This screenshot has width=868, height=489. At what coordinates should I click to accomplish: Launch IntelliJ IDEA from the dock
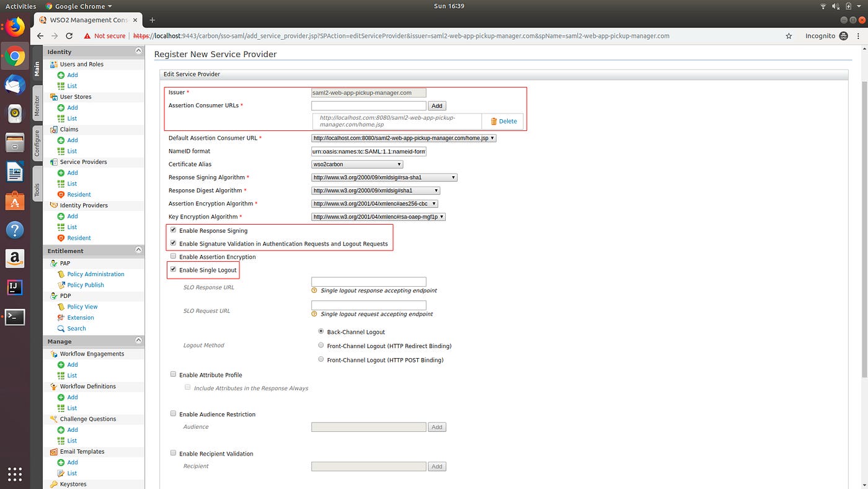click(15, 287)
